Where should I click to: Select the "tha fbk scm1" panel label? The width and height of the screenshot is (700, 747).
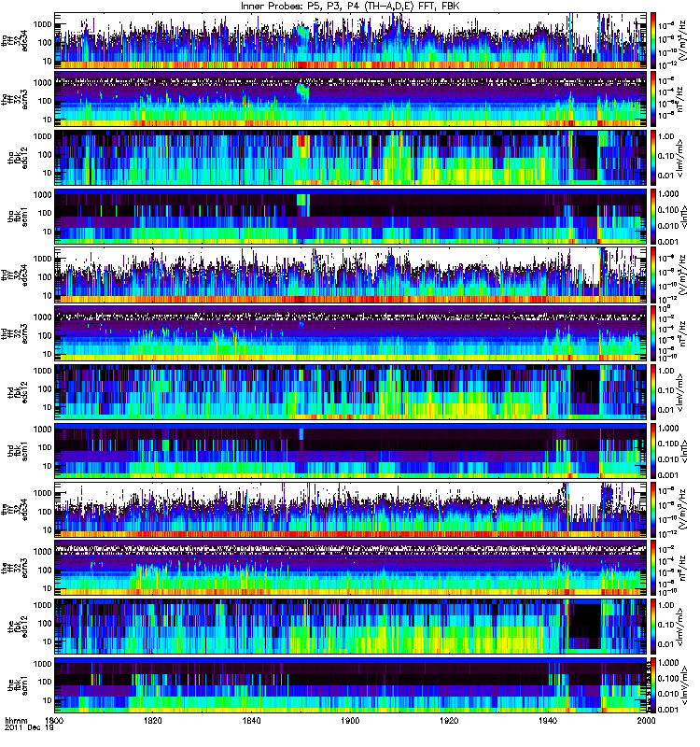[18, 216]
